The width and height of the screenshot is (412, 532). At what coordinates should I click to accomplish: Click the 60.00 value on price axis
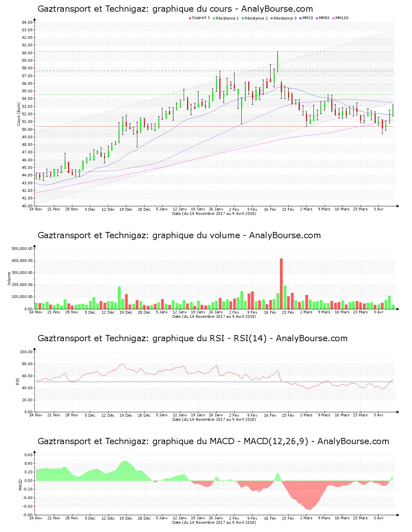coord(27,53)
